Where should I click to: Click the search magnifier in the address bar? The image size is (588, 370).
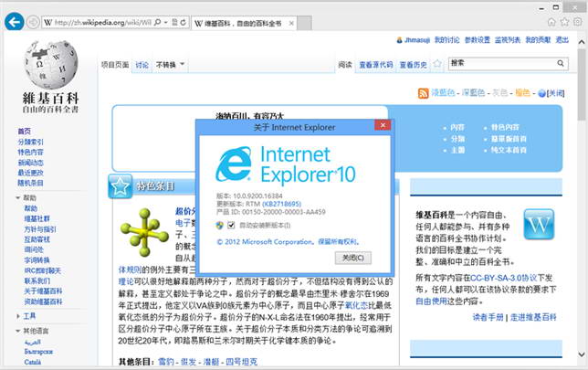(158, 23)
